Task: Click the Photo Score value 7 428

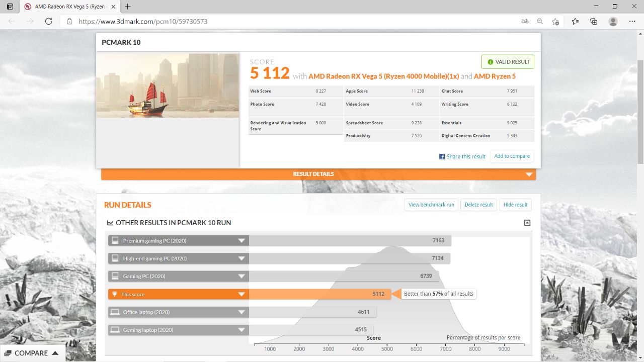Action: [x=321, y=104]
